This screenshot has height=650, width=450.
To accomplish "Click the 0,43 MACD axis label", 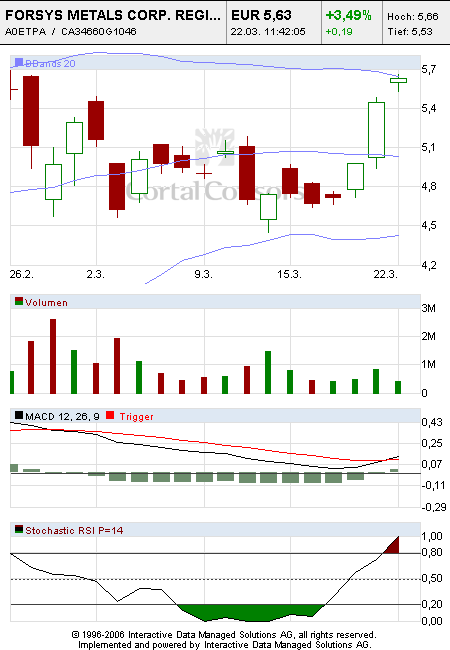I will (x=432, y=422).
